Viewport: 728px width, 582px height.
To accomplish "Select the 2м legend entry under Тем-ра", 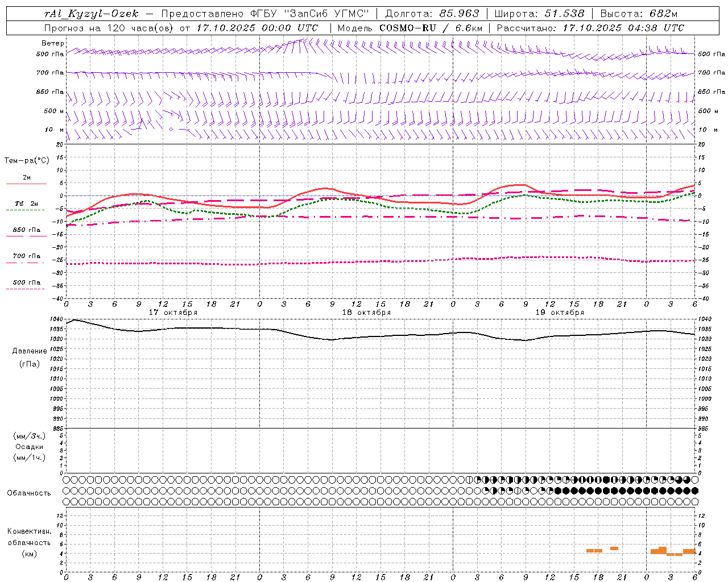I will 27,178.
